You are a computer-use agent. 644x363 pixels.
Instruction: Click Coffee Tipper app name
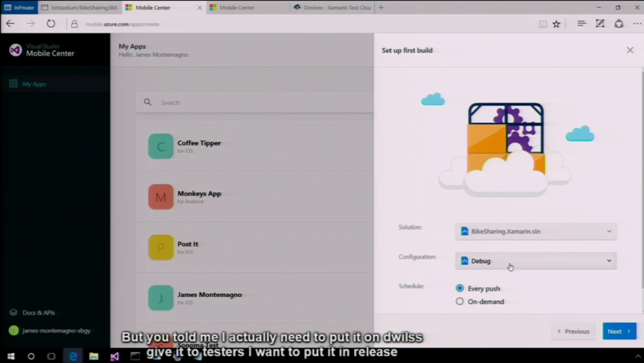pos(199,143)
